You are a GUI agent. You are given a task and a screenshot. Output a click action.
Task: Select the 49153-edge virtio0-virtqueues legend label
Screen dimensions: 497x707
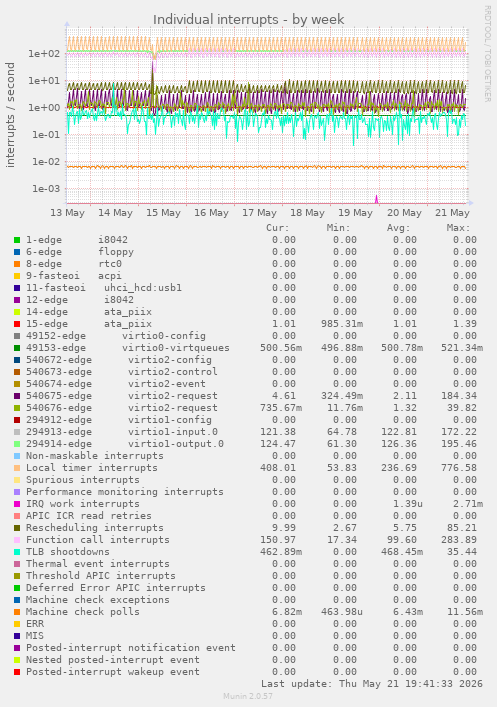(128, 348)
